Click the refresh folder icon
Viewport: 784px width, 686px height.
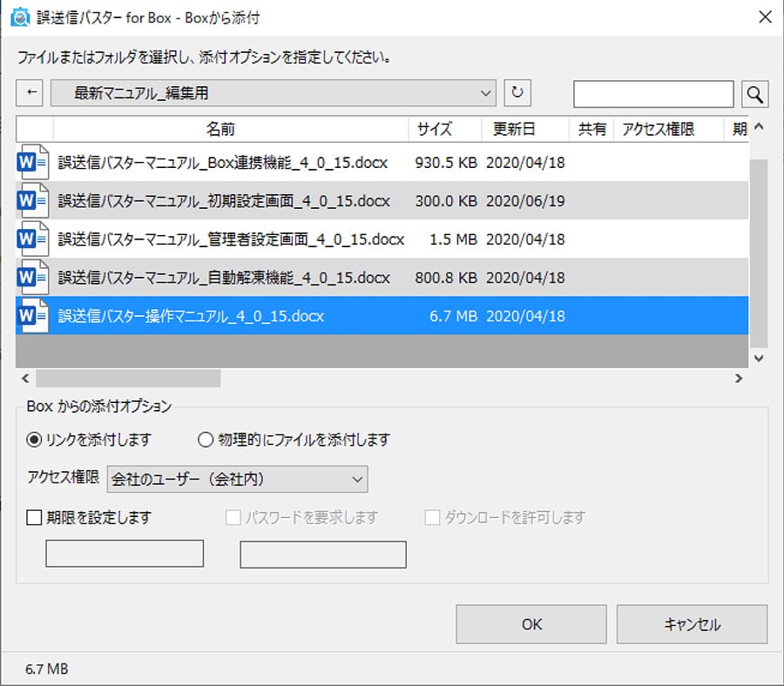517,93
